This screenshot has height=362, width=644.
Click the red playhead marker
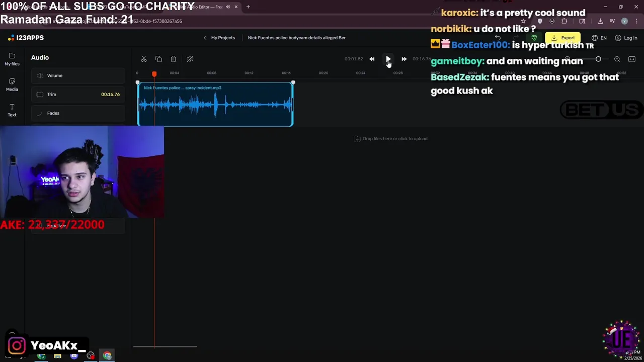(x=154, y=74)
